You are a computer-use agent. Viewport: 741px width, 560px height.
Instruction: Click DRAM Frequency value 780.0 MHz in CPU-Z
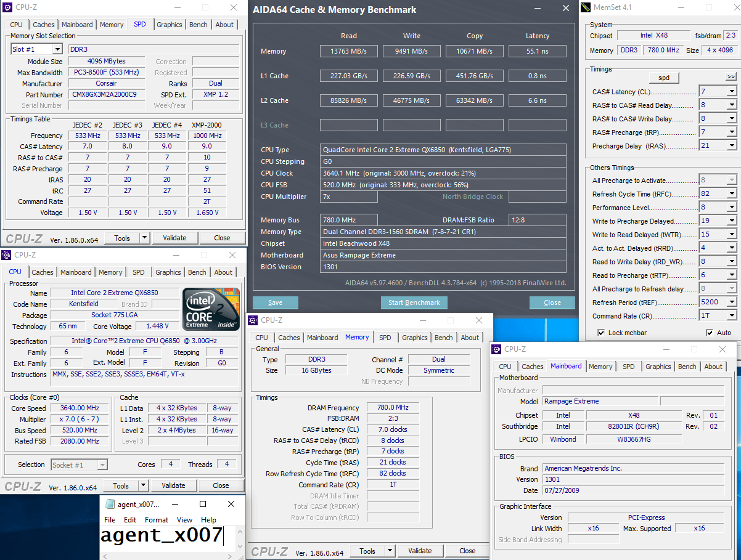[x=393, y=408]
